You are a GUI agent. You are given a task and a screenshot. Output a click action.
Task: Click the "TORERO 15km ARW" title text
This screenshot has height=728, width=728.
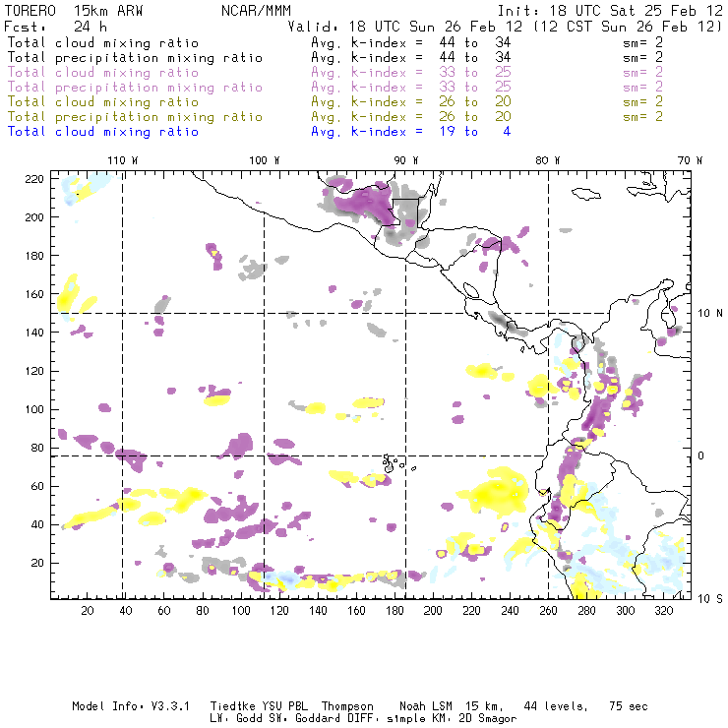click(74, 11)
